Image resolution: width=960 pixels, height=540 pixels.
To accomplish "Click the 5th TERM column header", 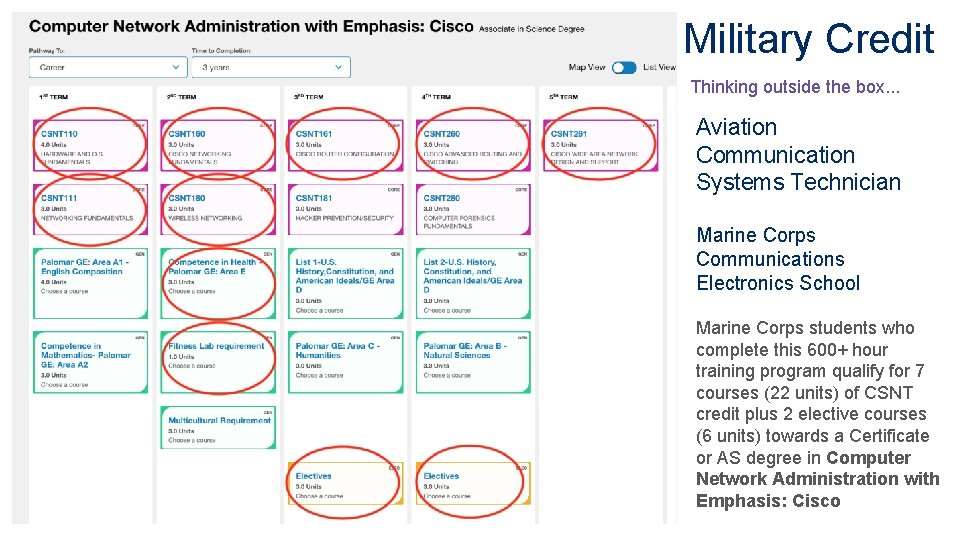I will pyautogui.click(x=563, y=97).
